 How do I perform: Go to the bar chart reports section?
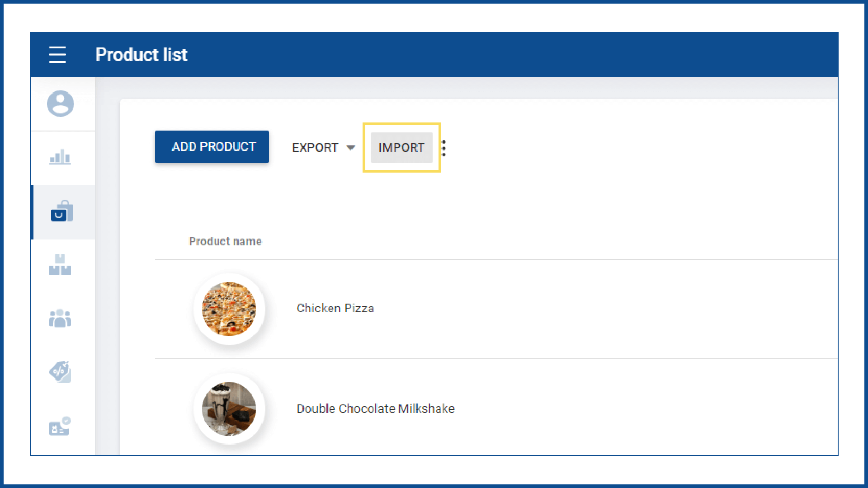(x=60, y=157)
